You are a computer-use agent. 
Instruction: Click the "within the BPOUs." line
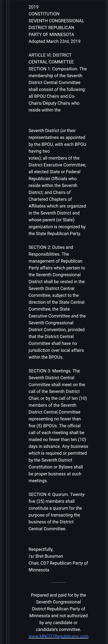coord(46,357)
